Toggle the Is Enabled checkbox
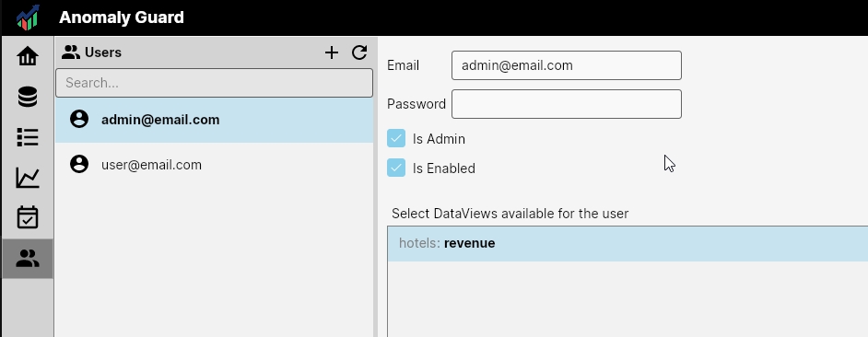This screenshot has height=337, width=868. pos(396,168)
